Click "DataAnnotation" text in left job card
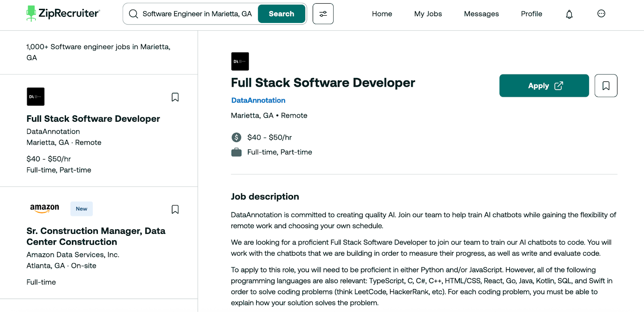Viewport: 644px width, 312px height. (53, 131)
